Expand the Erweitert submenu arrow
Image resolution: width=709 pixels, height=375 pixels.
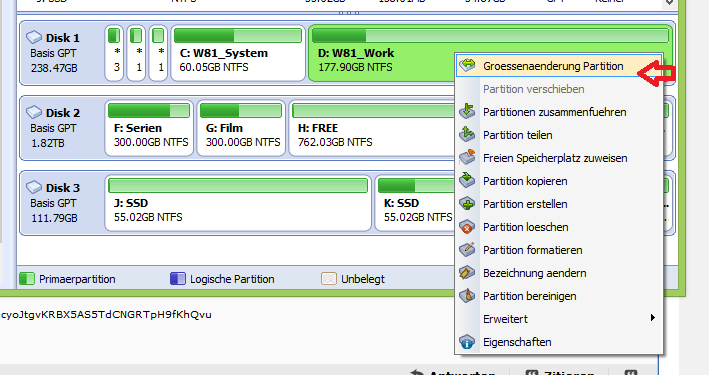[652, 318]
